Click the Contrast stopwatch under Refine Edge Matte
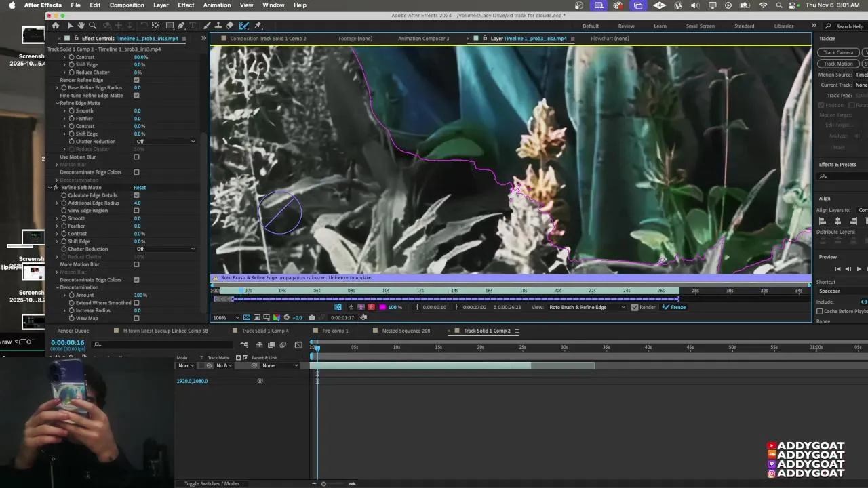This screenshot has height=488, width=868. (71, 126)
